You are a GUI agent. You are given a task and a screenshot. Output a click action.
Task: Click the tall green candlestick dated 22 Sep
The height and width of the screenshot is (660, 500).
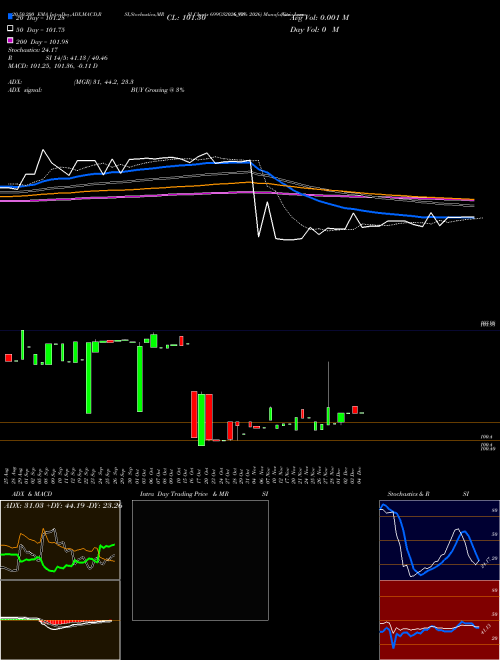click(x=88, y=378)
